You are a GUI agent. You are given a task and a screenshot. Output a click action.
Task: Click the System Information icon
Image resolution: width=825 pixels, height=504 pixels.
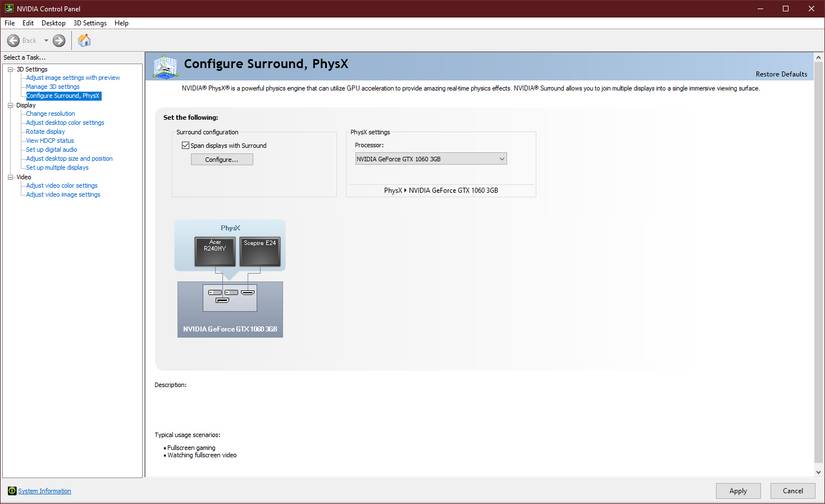[x=12, y=491]
